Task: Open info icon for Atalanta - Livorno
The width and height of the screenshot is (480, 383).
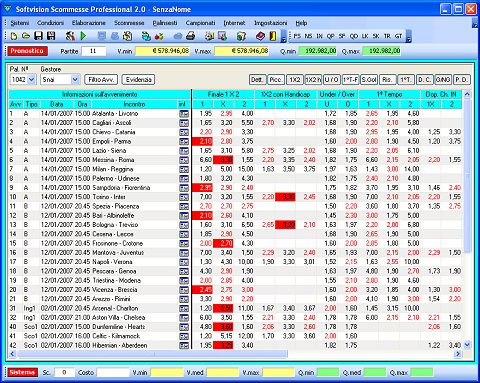Action: [184, 114]
